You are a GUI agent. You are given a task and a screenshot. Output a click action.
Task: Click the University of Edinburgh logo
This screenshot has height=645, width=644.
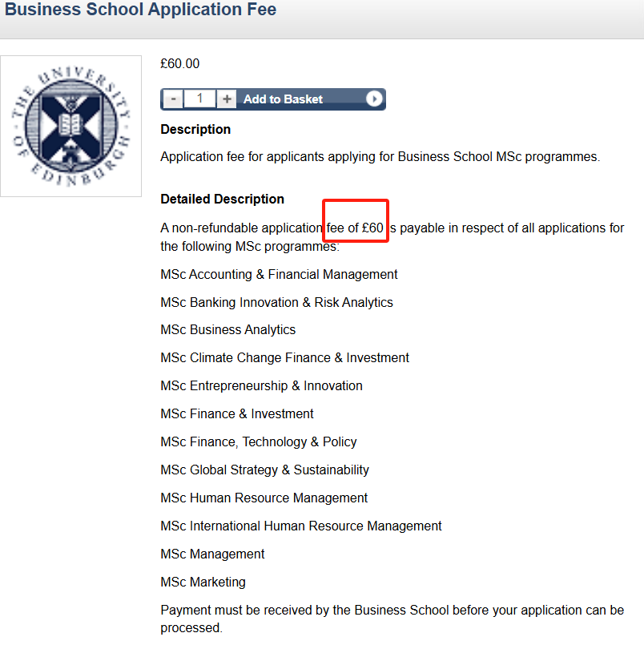(x=71, y=126)
